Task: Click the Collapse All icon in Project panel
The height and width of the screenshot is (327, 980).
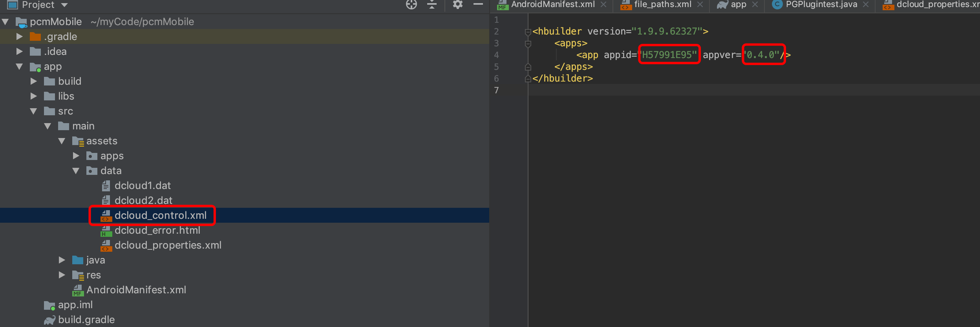Action: [x=432, y=4]
